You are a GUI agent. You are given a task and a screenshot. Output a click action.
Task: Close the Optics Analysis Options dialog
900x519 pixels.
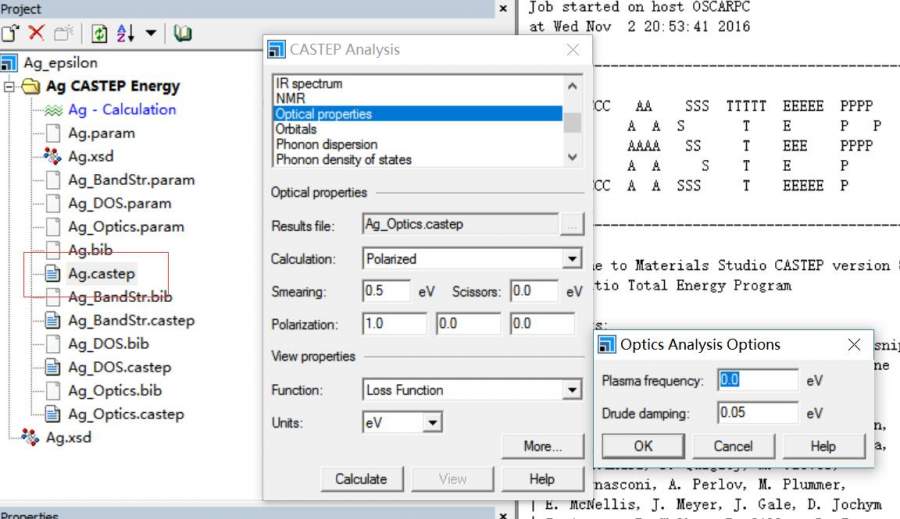tap(854, 344)
